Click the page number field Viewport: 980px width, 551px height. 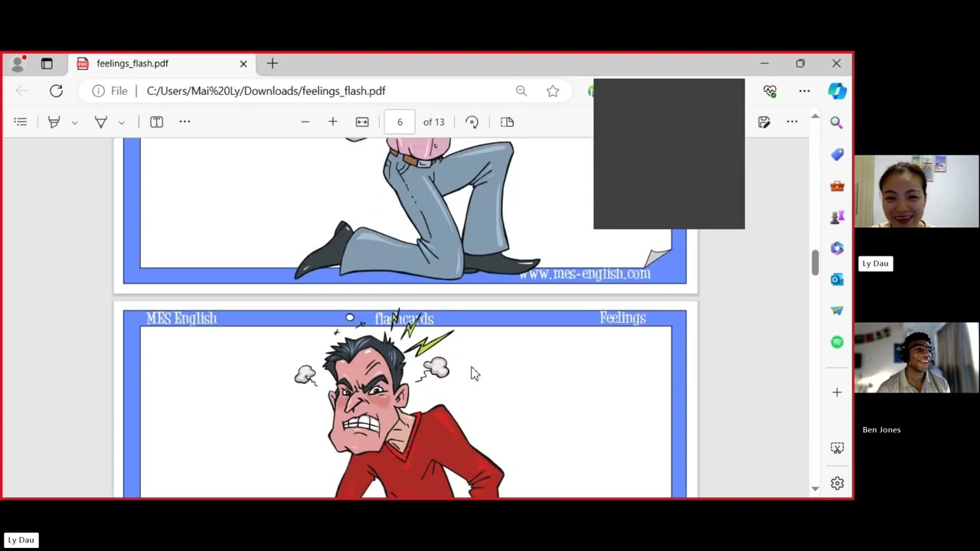tap(400, 122)
